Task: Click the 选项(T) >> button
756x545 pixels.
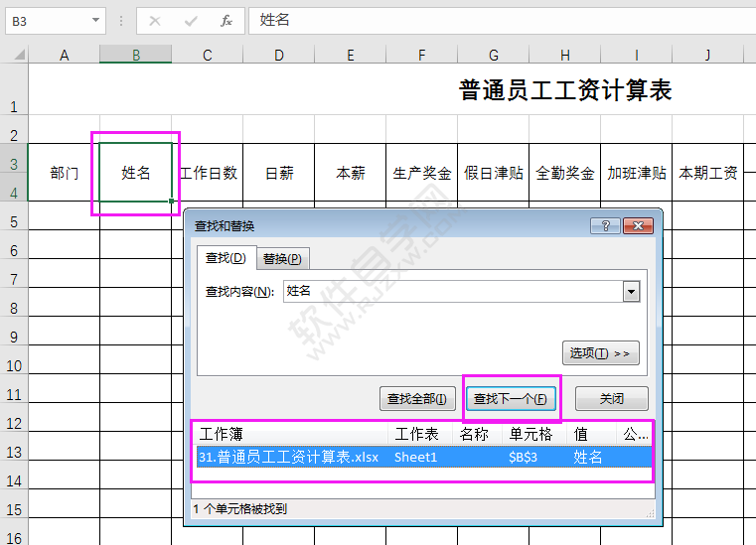Action: point(601,353)
